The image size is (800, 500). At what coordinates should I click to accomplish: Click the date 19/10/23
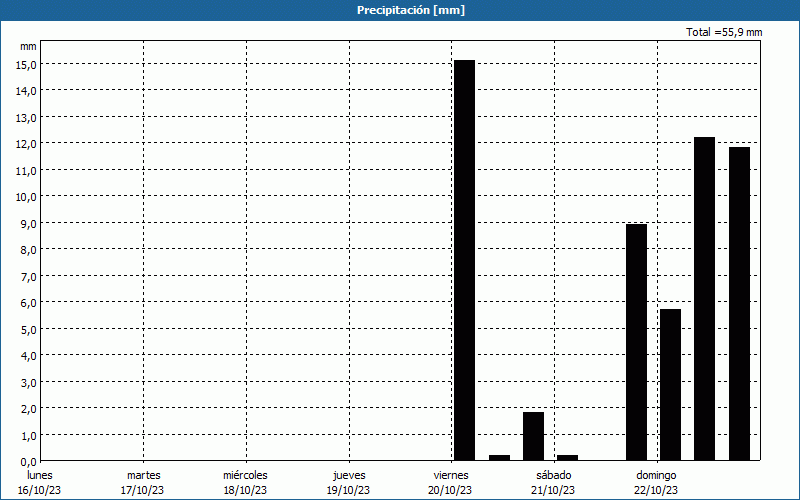[348, 490]
